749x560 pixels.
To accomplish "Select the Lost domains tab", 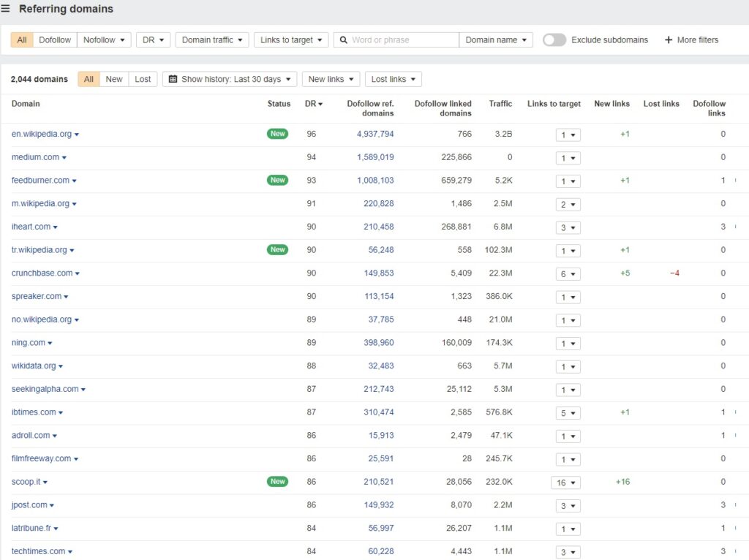I will pos(143,79).
